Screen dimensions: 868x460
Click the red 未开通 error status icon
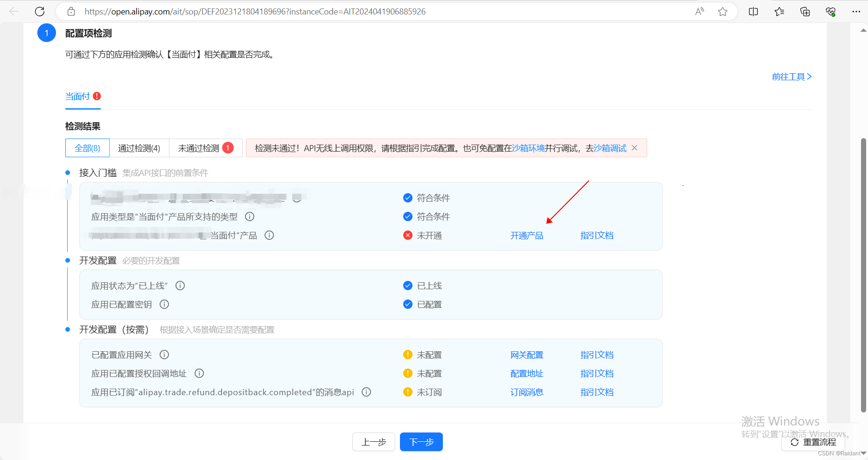(408, 235)
